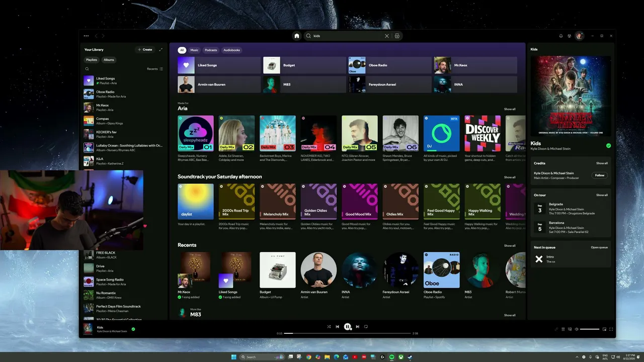Pause the current song

347,327
